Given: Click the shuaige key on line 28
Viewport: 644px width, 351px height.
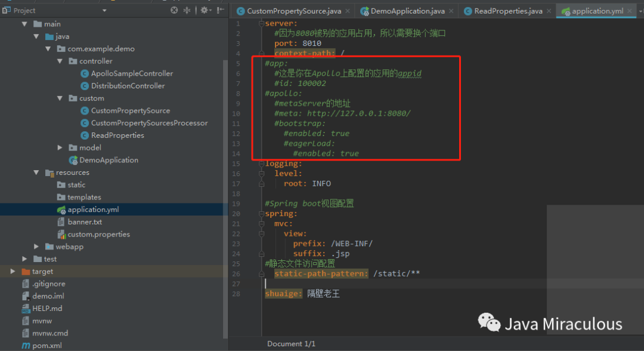Looking at the screenshot, I should point(283,294).
